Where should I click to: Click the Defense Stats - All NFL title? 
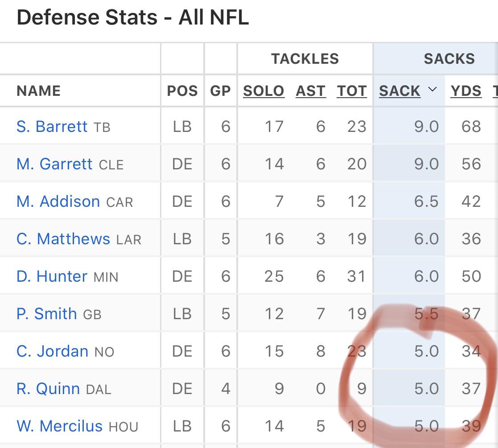132,17
